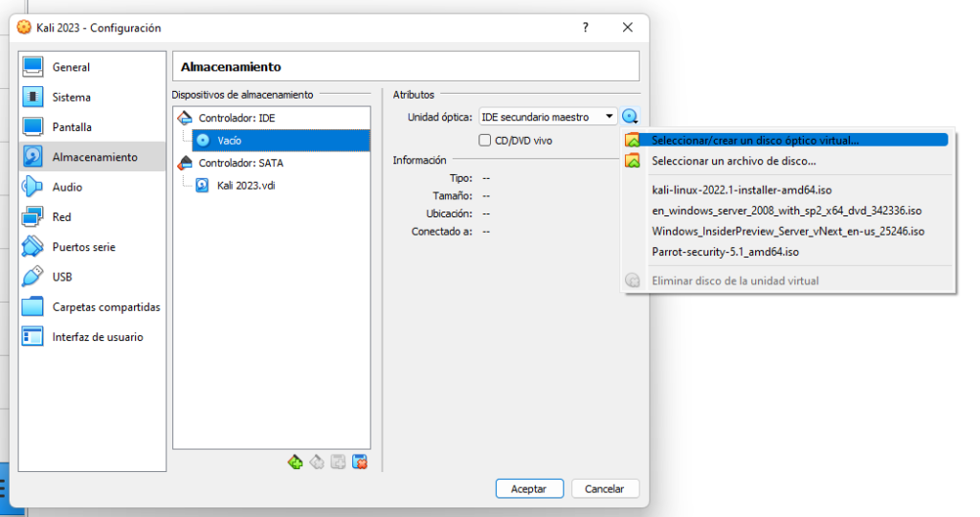Viewport: 980px width, 517px height.
Task: Select Controlador: SATA tree row
Action: (271, 163)
